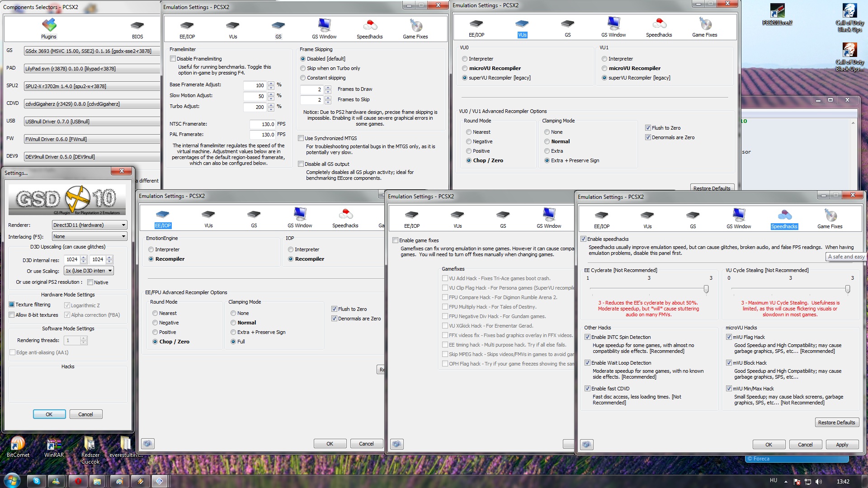Image resolution: width=868 pixels, height=488 pixels.
Task: Uncheck mVU Flag Hack
Action: coord(729,337)
